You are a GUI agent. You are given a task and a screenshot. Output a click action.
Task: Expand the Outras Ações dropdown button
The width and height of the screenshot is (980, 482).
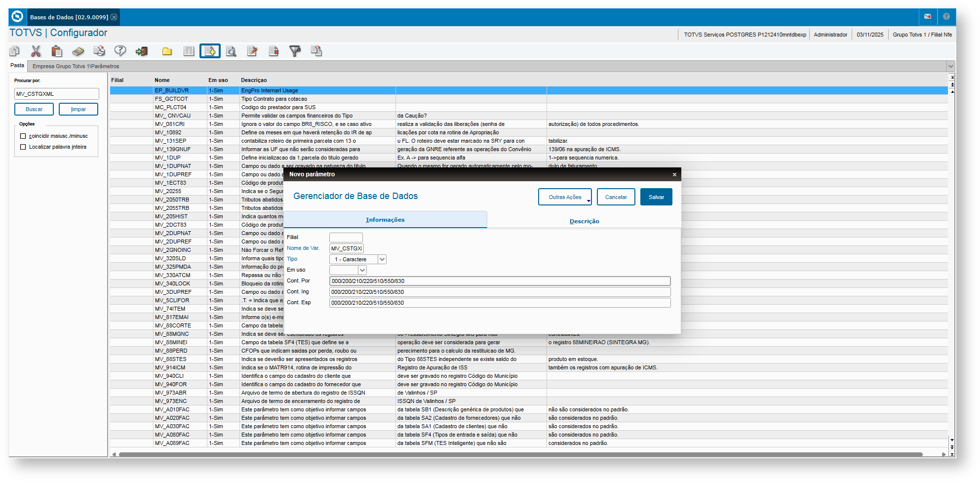565,197
